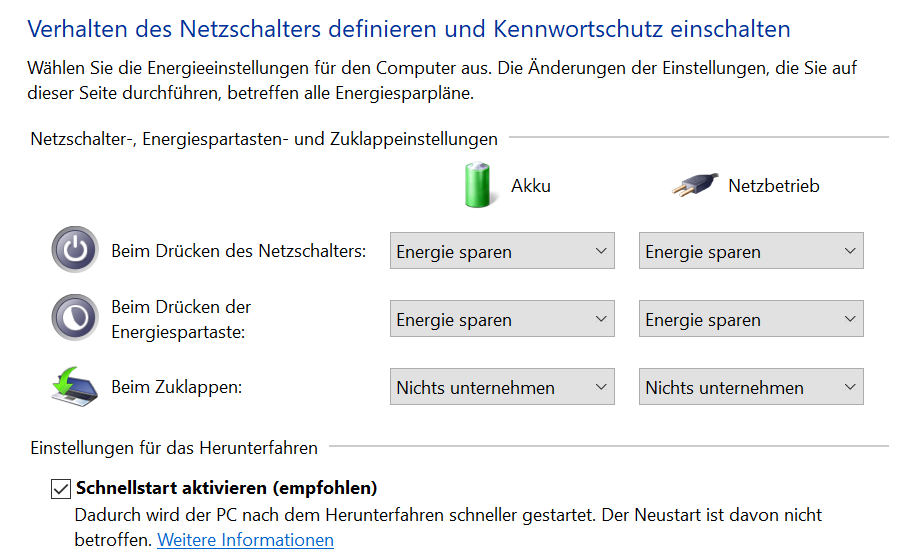Open Netzschalter dropdown under Netzbetrieb
Screen dimensions: 917x555
pyautogui.click(x=751, y=251)
